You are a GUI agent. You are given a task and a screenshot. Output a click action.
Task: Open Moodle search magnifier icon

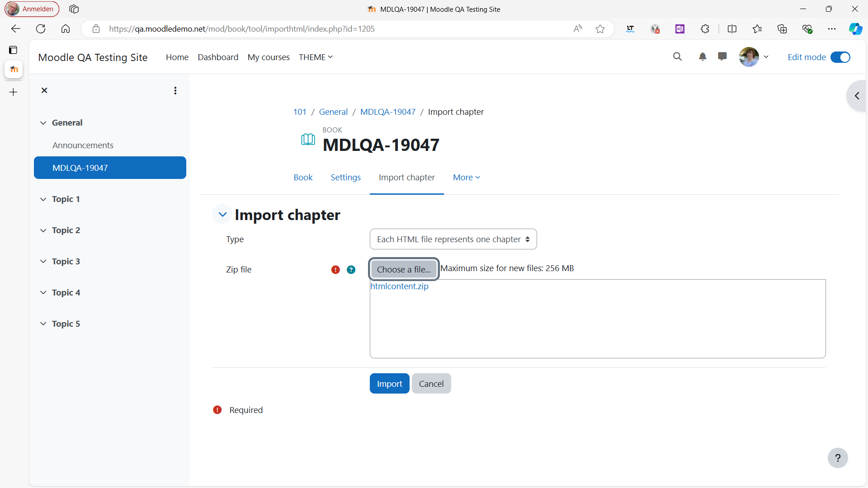pos(677,56)
